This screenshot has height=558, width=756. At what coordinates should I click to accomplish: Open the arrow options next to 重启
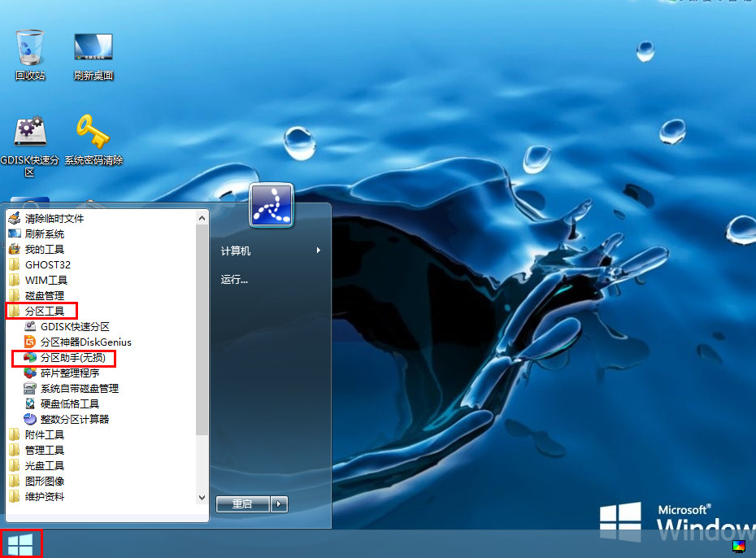click(x=279, y=504)
